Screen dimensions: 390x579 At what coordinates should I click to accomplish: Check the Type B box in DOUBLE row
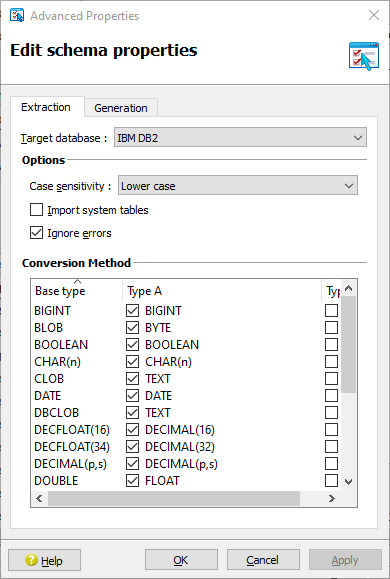331,480
